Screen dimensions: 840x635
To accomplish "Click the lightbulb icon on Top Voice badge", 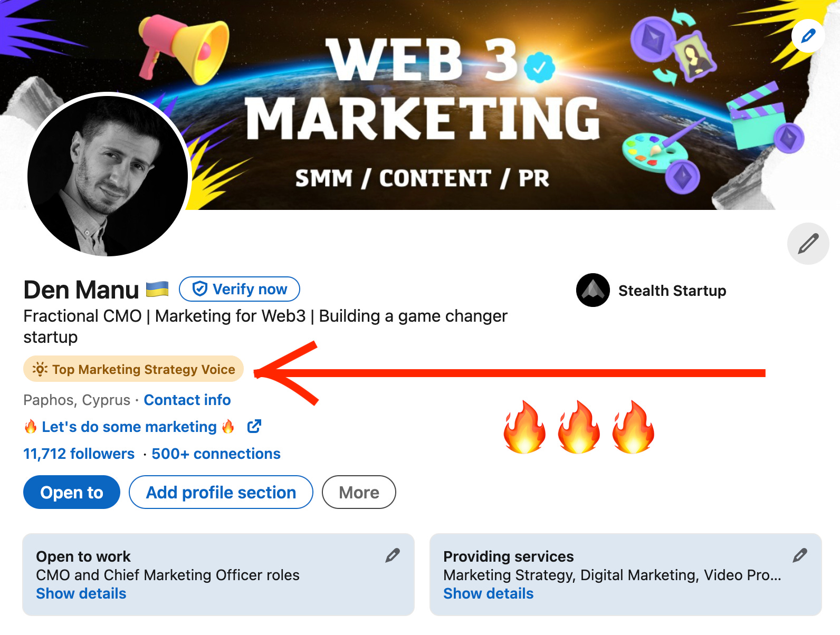I will [40, 369].
